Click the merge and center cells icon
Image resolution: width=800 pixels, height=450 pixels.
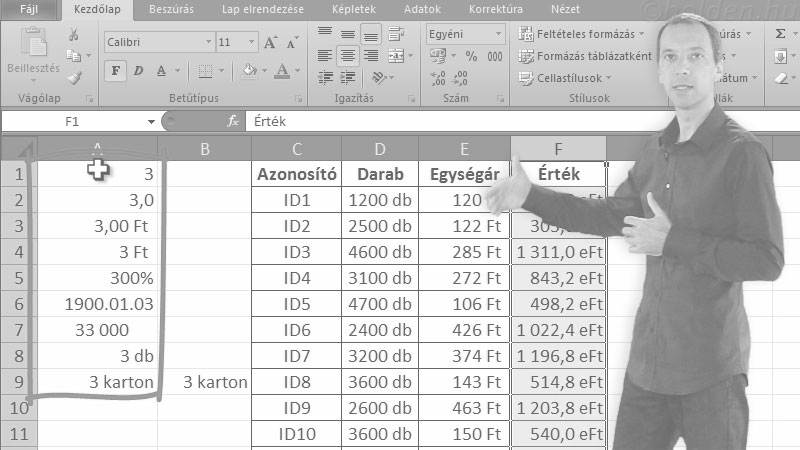point(396,56)
